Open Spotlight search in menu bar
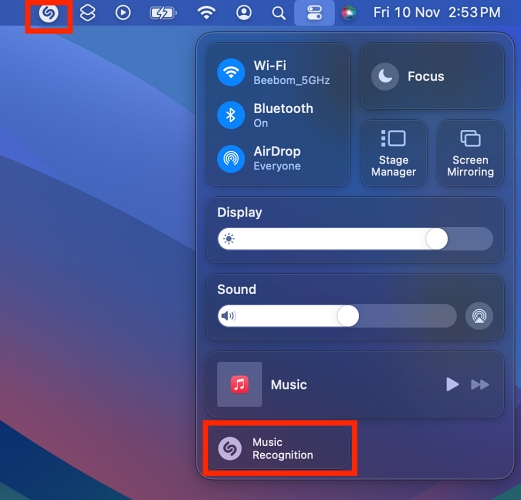521x500 pixels. [279, 13]
